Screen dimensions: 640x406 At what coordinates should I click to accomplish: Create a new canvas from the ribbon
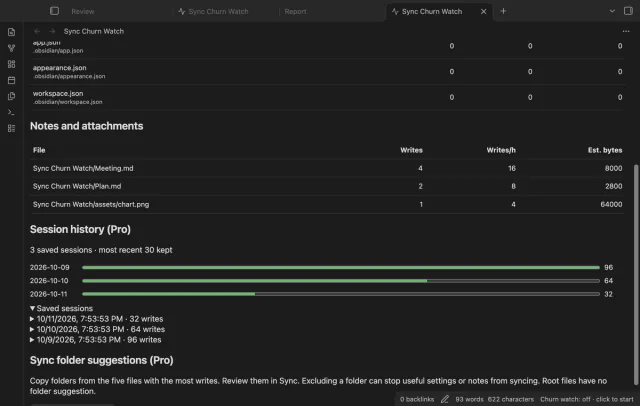pos(11,64)
